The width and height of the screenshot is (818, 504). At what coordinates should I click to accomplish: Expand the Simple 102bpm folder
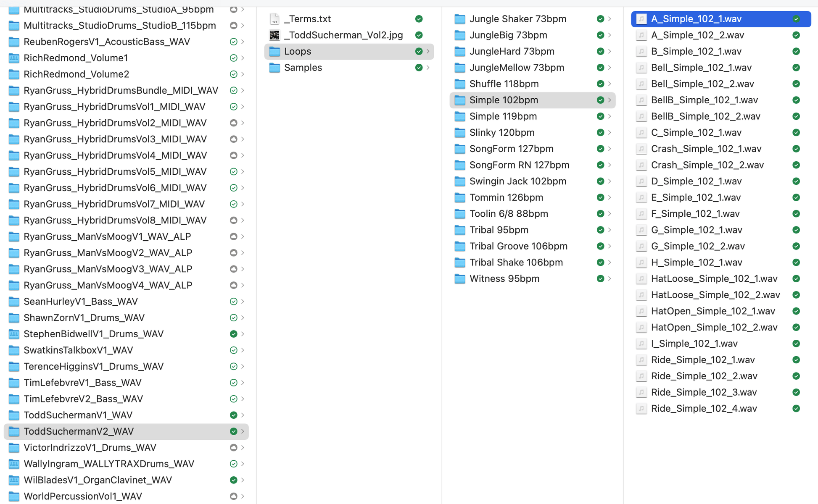(x=612, y=100)
